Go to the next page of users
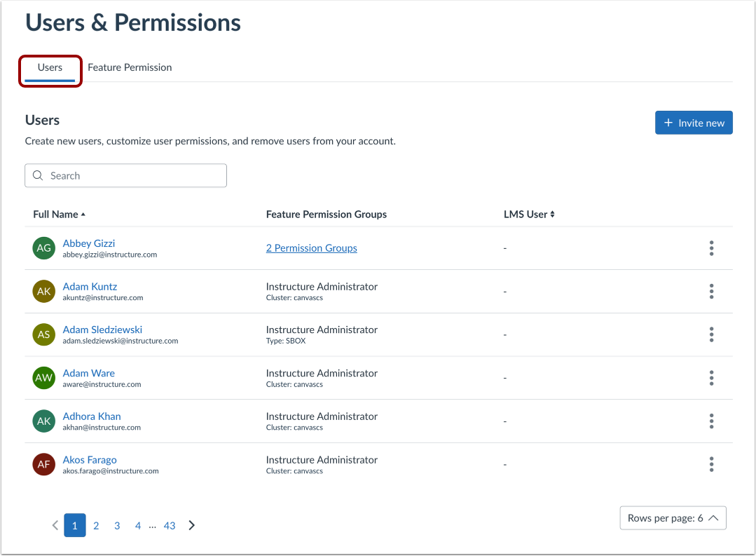 [191, 524]
